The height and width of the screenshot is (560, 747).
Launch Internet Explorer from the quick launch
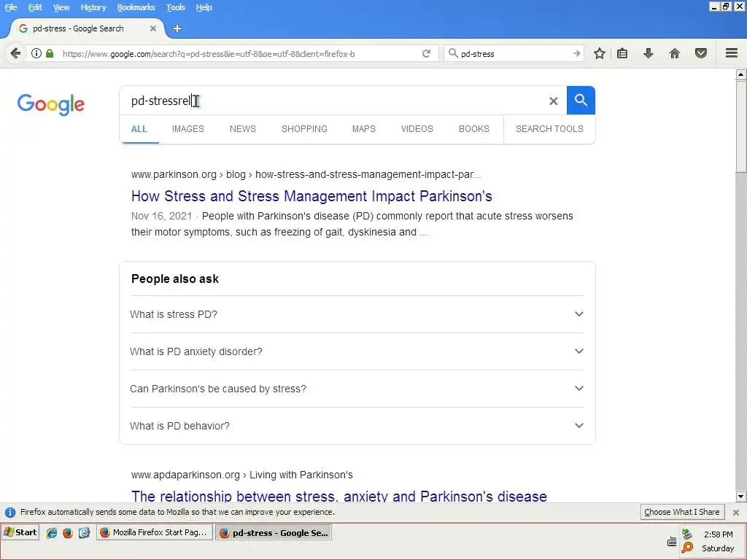click(52, 532)
